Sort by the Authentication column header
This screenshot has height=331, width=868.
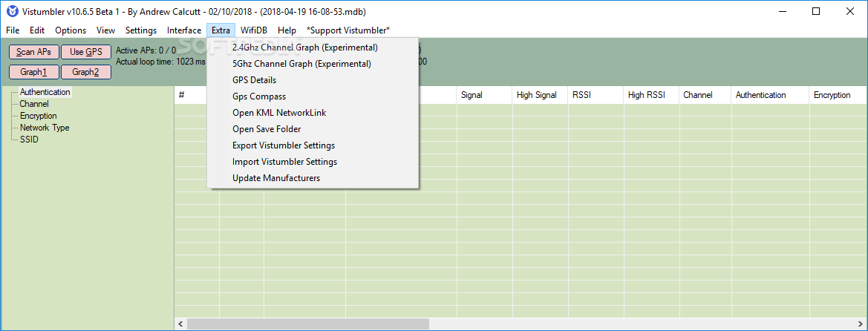771,95
